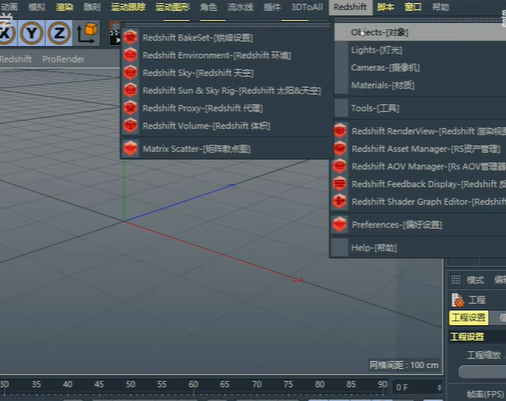Click the Redshift Sun & Sky Rig icon
The image size is (506, 401).
130,90
